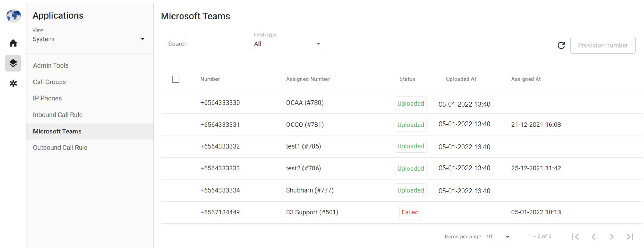This screenshot has height=250, width=644.
Task: Open Inbound Call Rule
Action: click(x=58, y=115)
